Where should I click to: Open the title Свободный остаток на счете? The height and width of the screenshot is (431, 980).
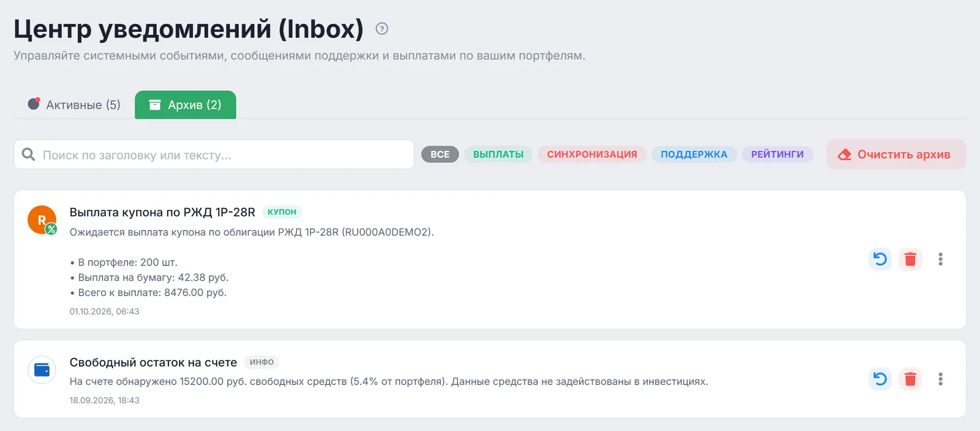153,362
